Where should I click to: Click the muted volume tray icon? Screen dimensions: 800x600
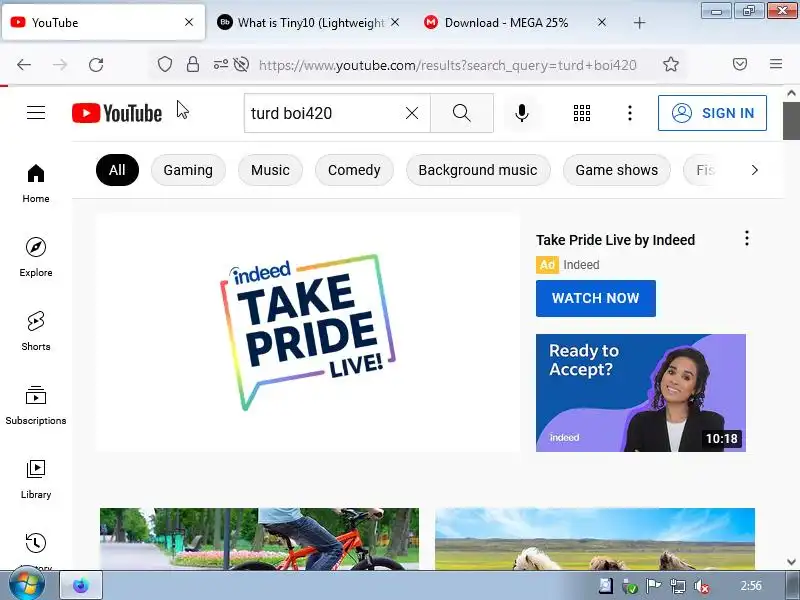[x=702, y=587]
